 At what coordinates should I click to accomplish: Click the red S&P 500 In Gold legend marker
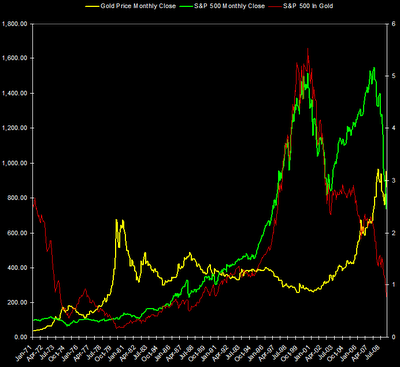click(x=276, y=6)
